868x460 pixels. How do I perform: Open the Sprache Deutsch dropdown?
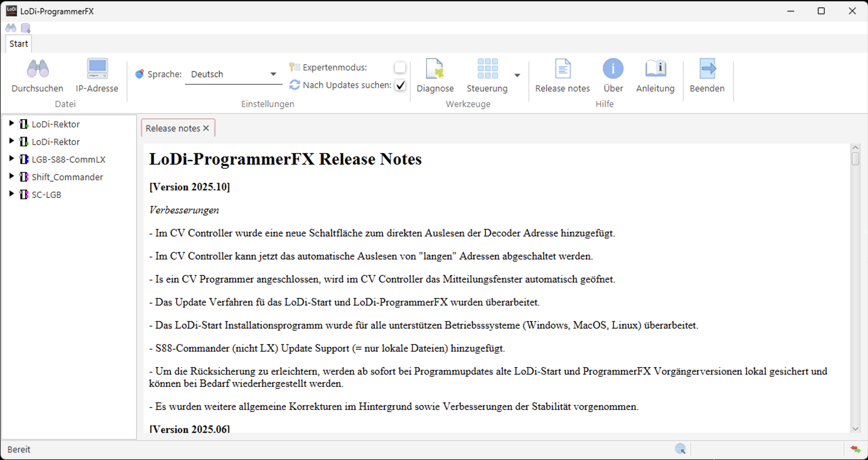pyautogui.click(x=234, y=75)
